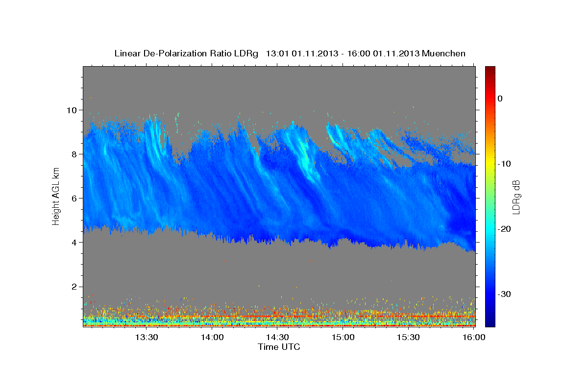Image resolution: width=588 pixels, height=392 pixels.
Task: Click the 14:30 time tick label
Action: pos(277,337)
